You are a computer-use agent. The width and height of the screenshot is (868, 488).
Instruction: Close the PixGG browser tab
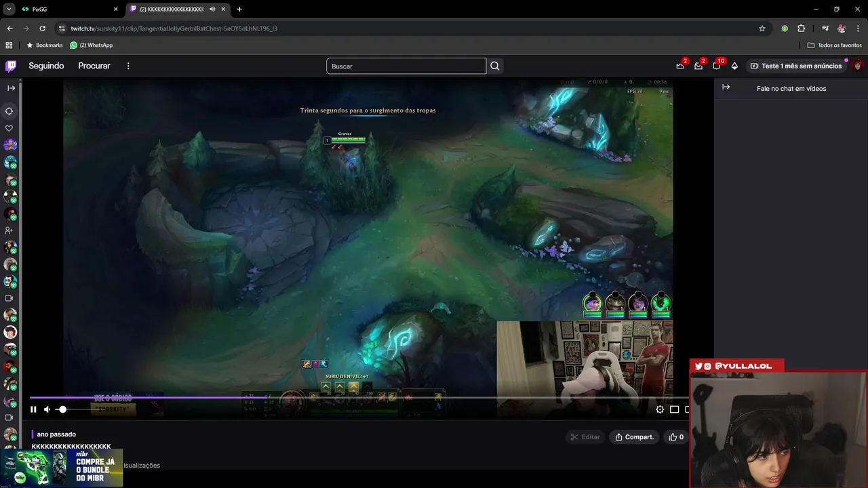coord(115,9)
